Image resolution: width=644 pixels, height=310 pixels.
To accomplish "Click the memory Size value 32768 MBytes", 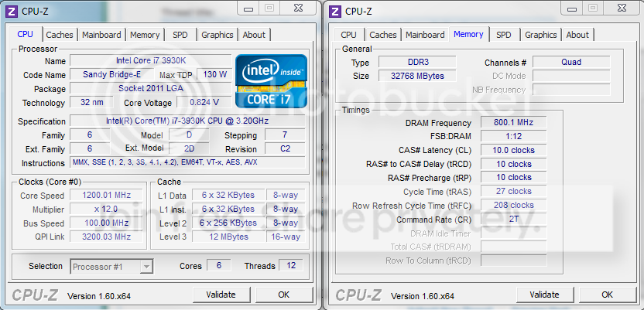I will click(417, 76).
